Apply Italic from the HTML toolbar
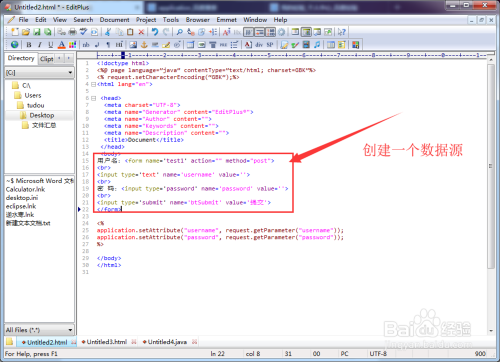 tap(40, 45)
